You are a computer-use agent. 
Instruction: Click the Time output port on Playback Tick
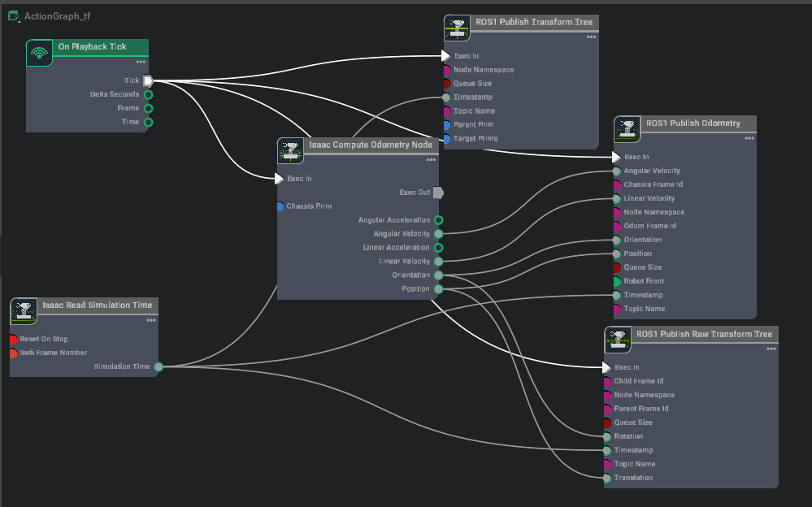[x=149, y=123]
